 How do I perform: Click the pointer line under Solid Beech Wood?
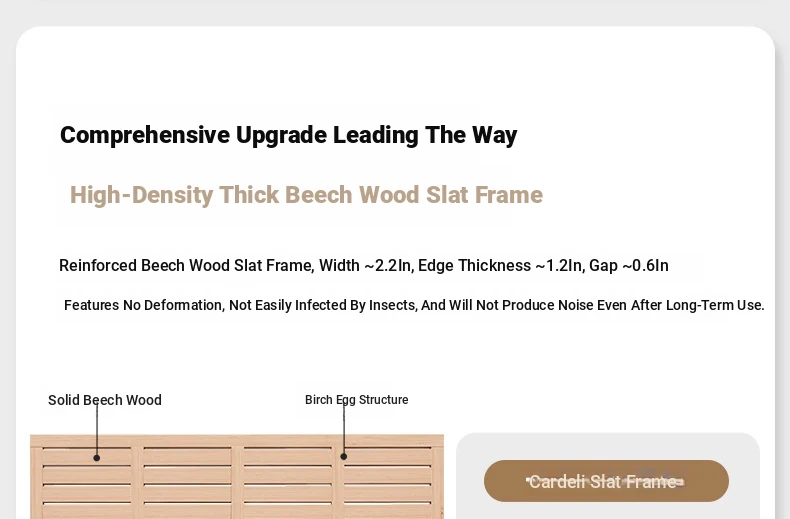pos(97,429)
